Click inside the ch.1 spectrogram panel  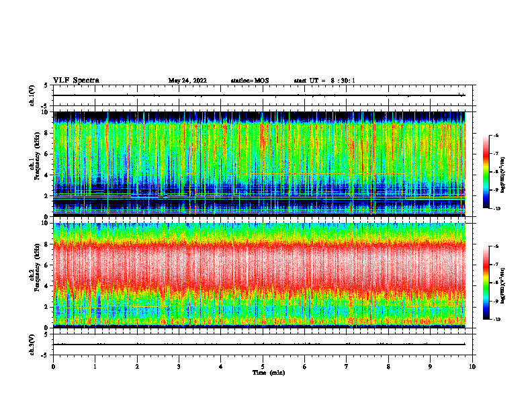tap(259, 164)
